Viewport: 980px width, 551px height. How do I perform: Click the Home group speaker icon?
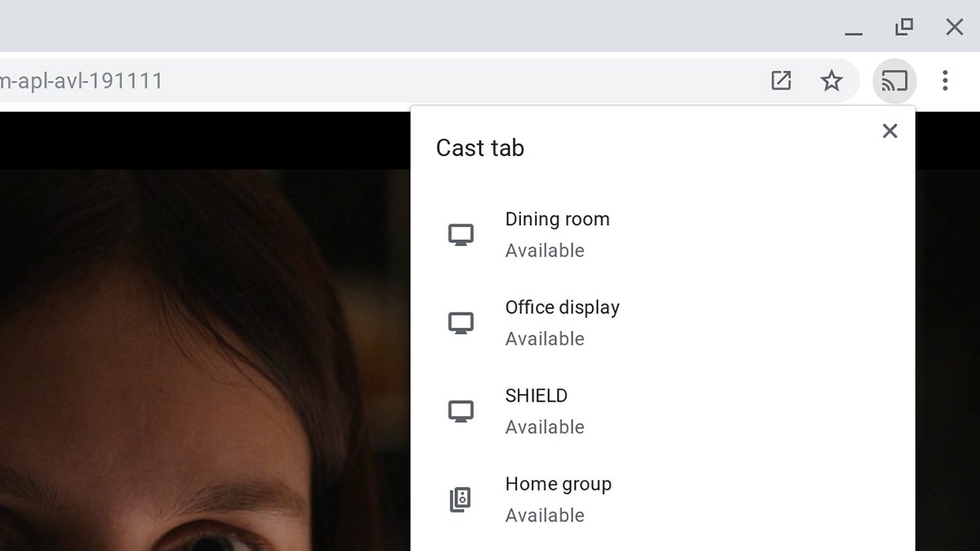click(461, 499)
